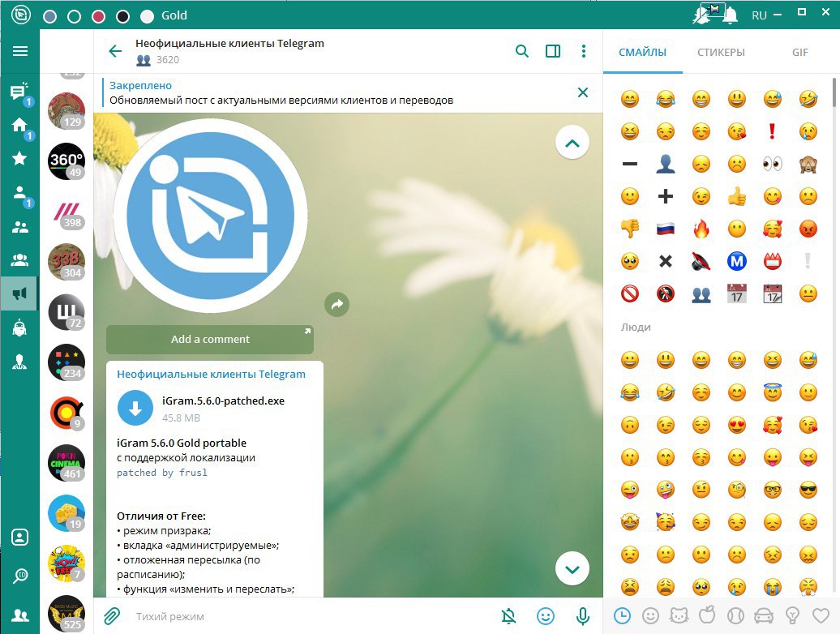Switch the RU language indicator
The width and height of the screenshot is (840, 634).
point(759,15)
